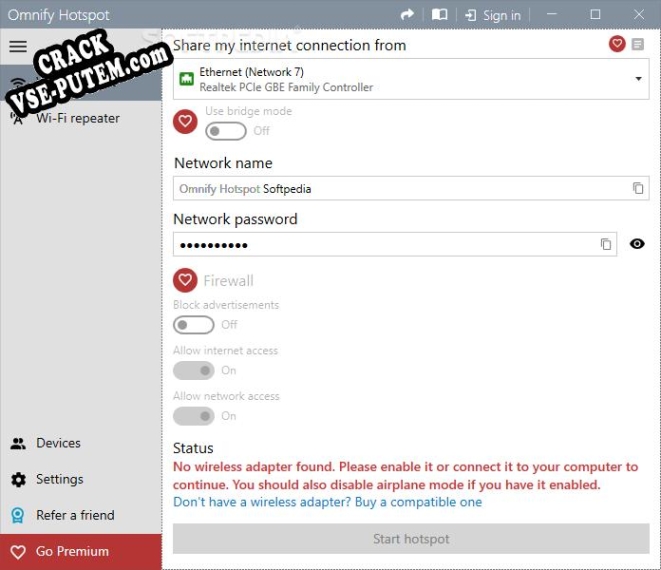Toggle the Allow internet access switch
Image resolution: width=661 pixels, height=570 pixels.
point(194,370)
